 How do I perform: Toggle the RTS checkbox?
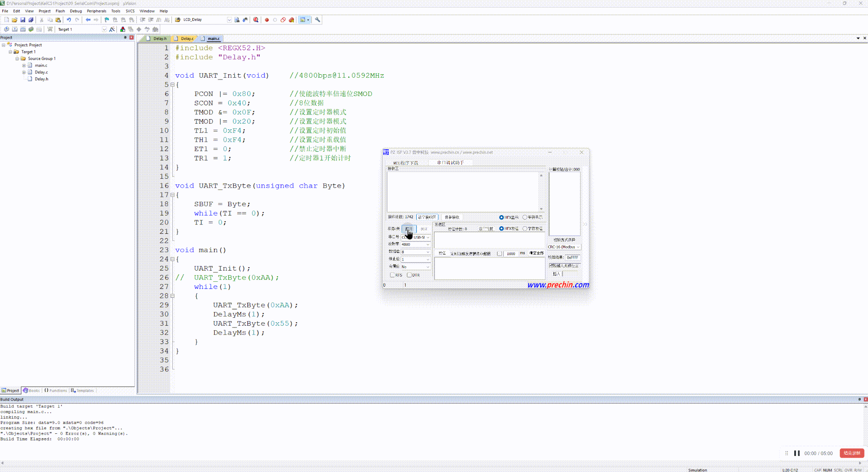(392, 275)
